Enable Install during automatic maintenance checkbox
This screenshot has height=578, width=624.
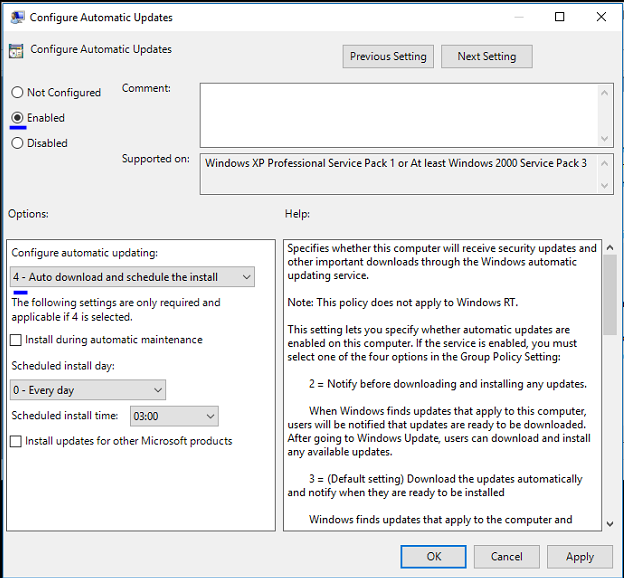(x=16, y=340)
